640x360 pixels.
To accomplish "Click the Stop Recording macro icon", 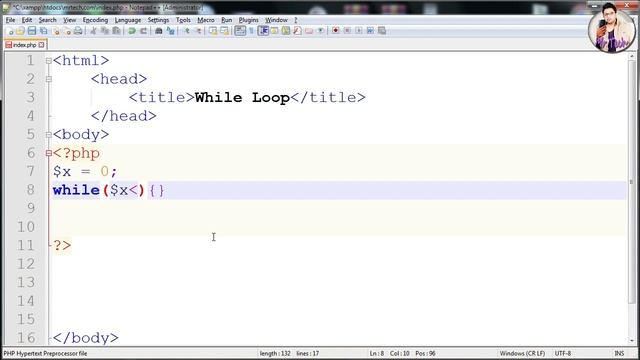I will 347,31.
